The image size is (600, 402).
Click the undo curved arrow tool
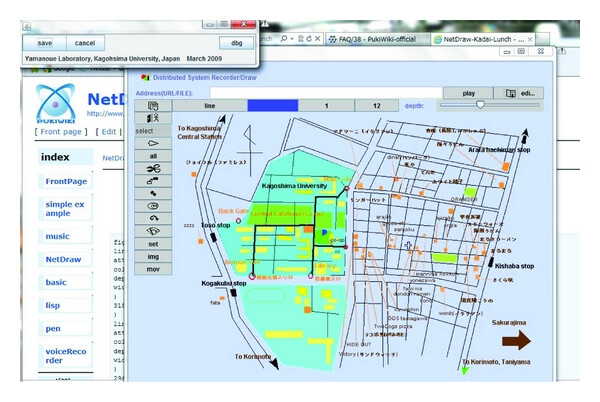click(153, 218)
